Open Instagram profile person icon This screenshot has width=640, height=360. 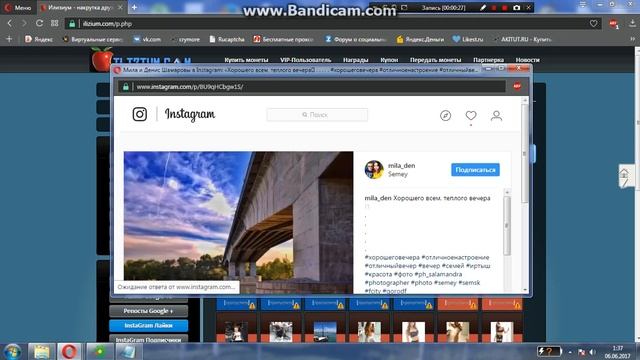click(x=496, y=116)
